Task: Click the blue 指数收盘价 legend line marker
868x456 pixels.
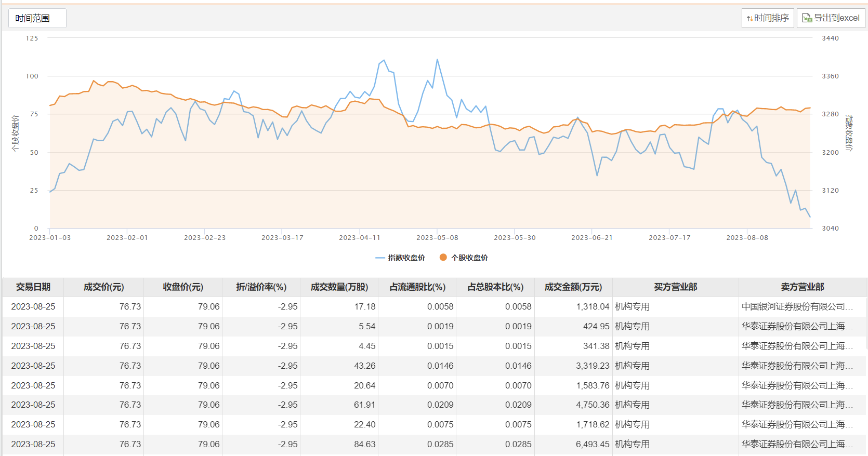Action: (x=380, y=258)
